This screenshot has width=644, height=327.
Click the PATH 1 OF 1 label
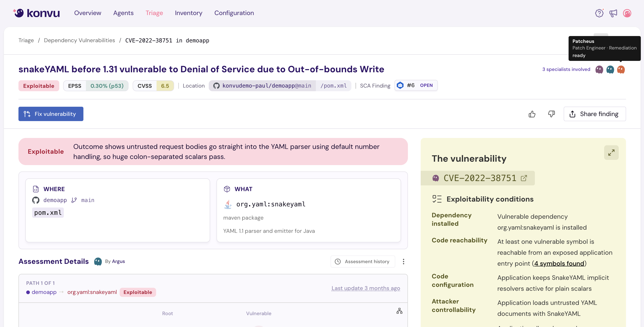point(41,283)
